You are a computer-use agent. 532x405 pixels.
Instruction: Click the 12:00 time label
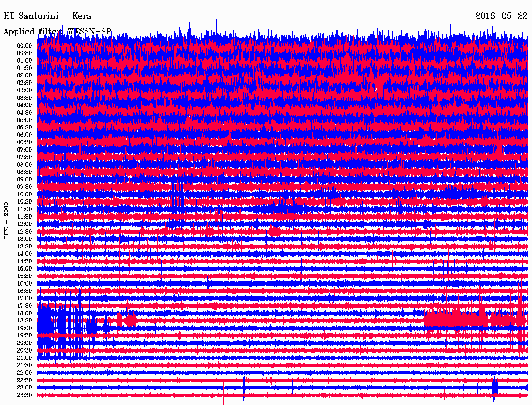[x=24, y=224]
